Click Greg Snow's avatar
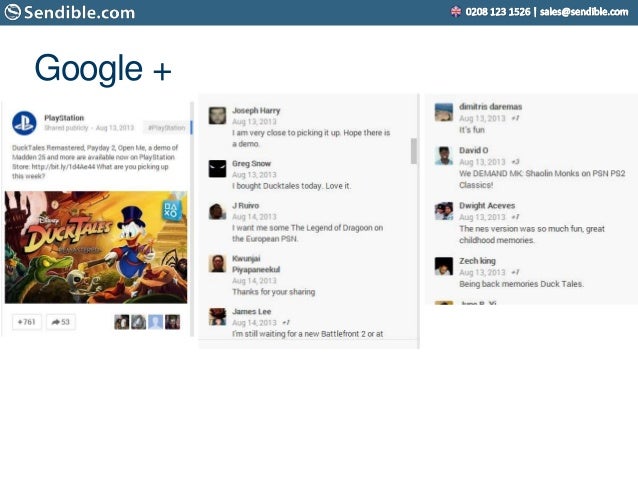 coord(217,168)
